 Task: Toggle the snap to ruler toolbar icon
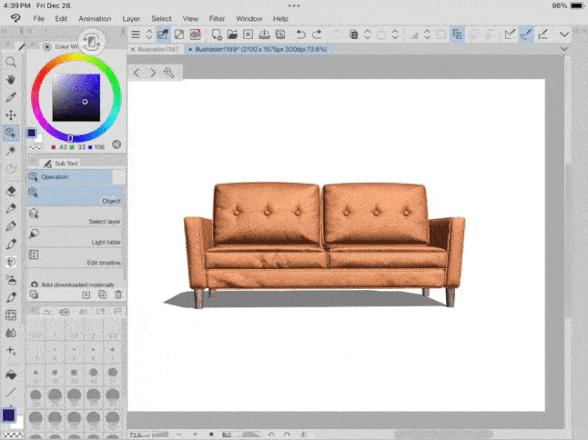510,35
